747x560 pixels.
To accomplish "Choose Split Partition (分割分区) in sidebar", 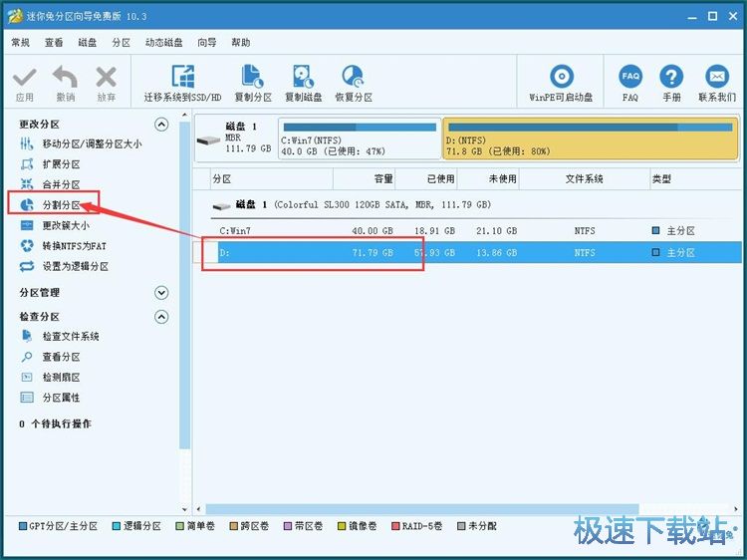I will [61, 205].
